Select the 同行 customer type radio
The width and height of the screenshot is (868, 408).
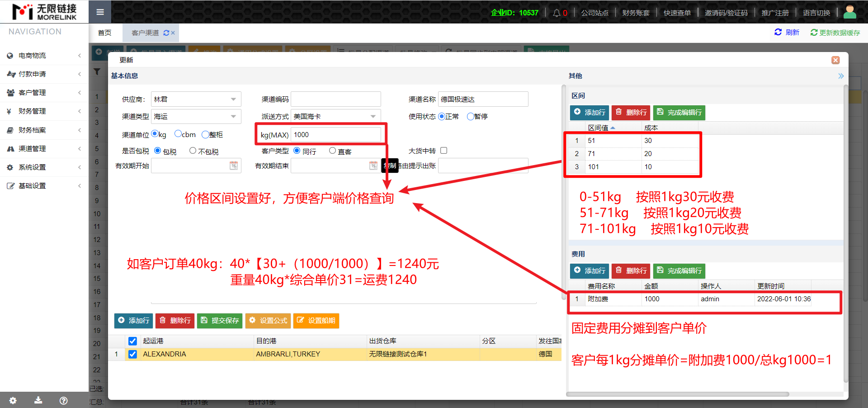pyautogui.click(x=297, y=151)
